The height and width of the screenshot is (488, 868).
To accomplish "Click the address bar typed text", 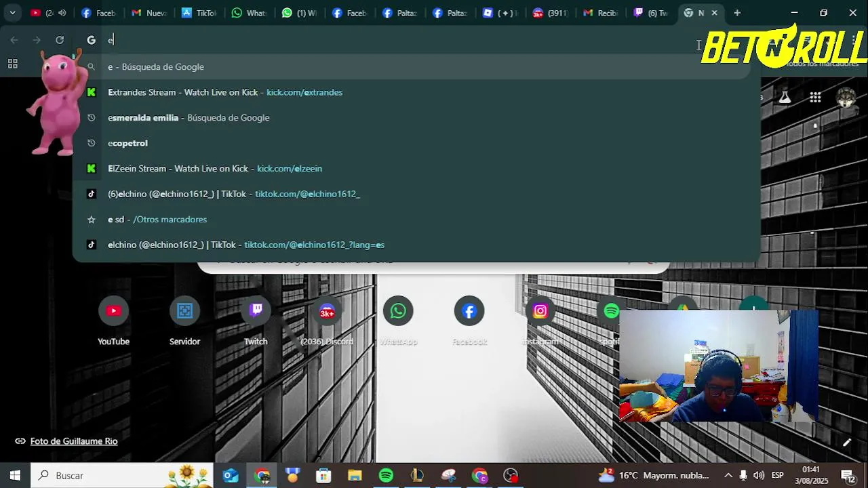I will click(x=111, y=40).
